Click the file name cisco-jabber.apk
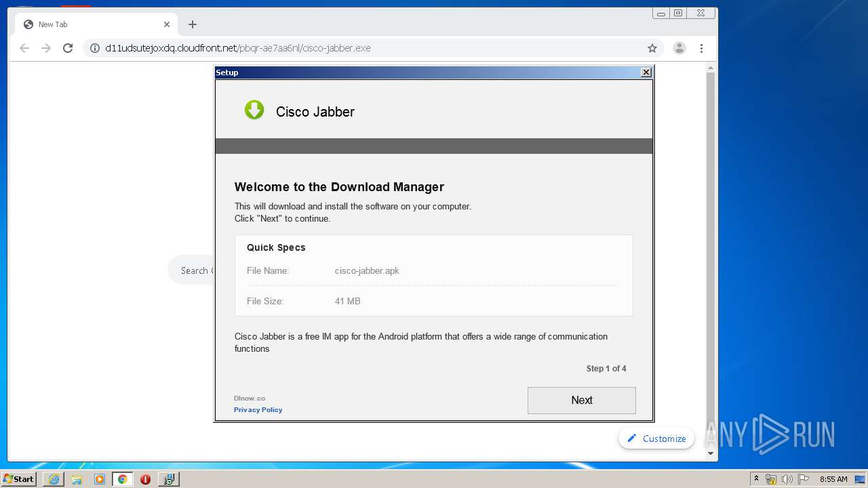The height and width of the screenshot is (488, 868). click(367, 270)
